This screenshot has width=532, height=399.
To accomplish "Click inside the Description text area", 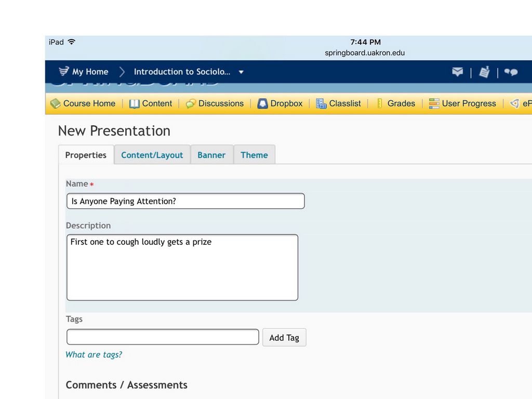I will 182,268.
